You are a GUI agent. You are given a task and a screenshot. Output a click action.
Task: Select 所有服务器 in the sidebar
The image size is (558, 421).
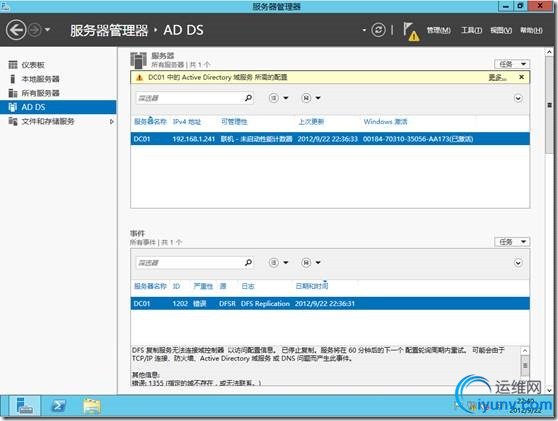click(x=40, y=93)
